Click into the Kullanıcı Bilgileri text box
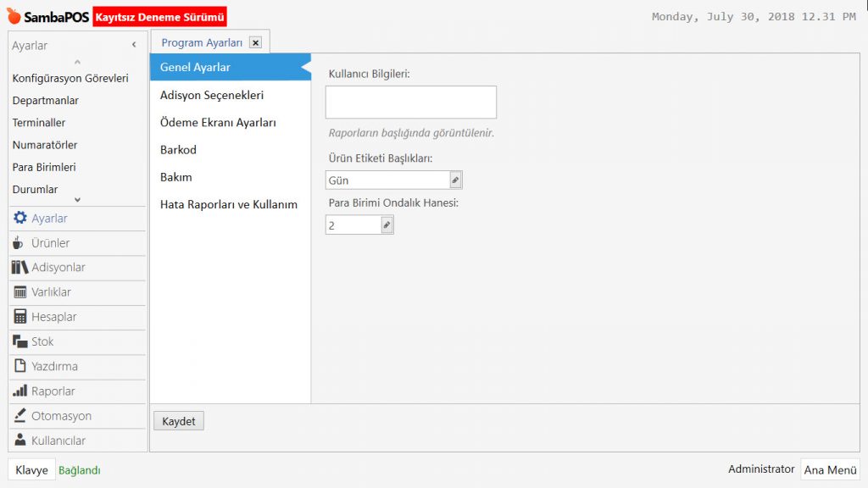This screenshot has width=868, height=488. [410, 103]
